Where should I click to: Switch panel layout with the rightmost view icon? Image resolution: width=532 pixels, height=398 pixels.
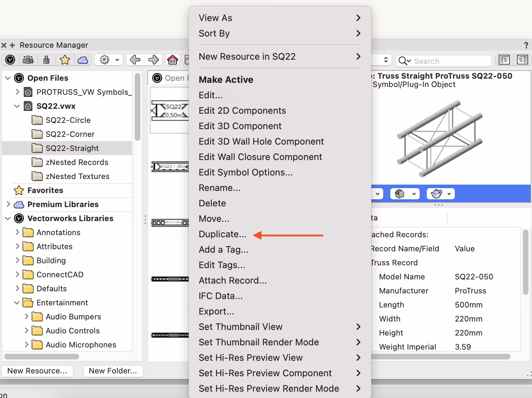tap(522, 60)
